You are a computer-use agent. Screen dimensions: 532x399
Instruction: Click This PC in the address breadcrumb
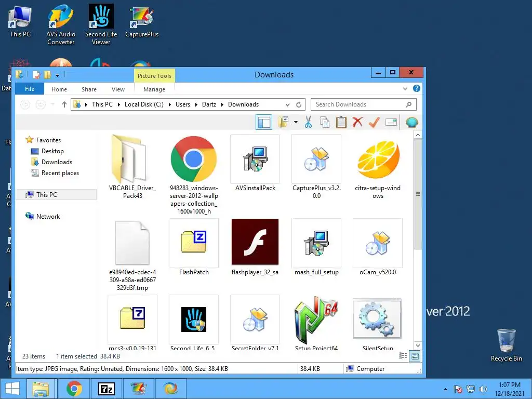102,104
